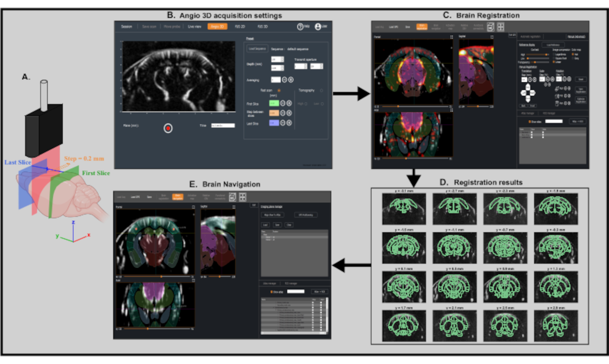Viewport: 609px width, 364px height.
Task: Click the Right translation arrow in Brain Registration
Action: [533, 93]
